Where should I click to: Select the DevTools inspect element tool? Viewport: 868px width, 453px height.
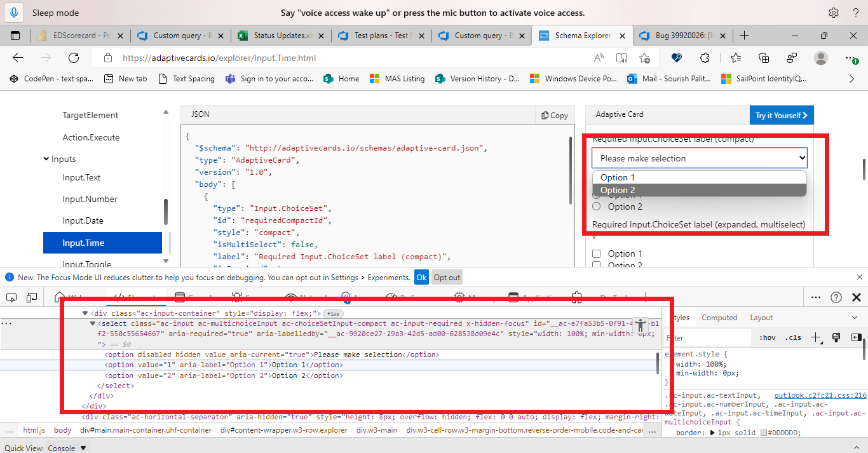click(x=11, y=297)
